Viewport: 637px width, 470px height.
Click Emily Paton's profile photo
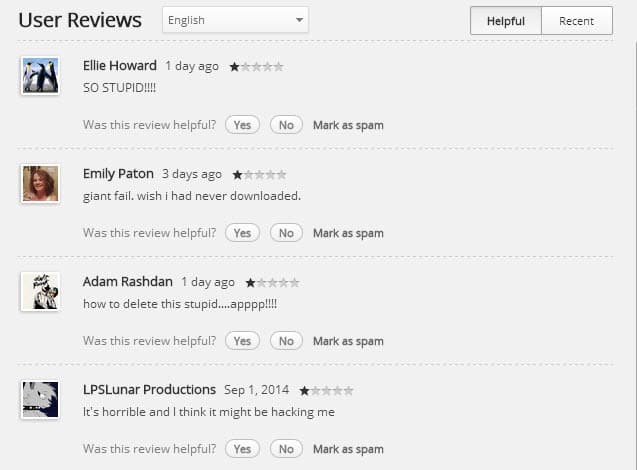40,184
